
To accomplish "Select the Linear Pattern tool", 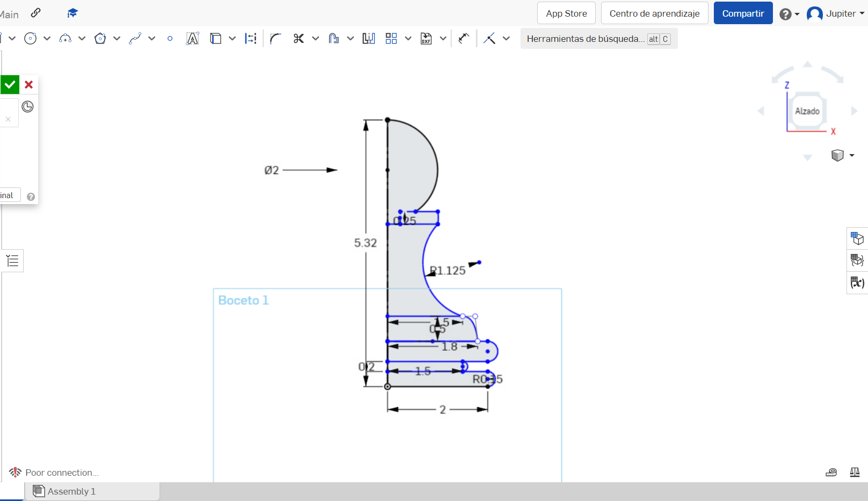I will [392, 39].
